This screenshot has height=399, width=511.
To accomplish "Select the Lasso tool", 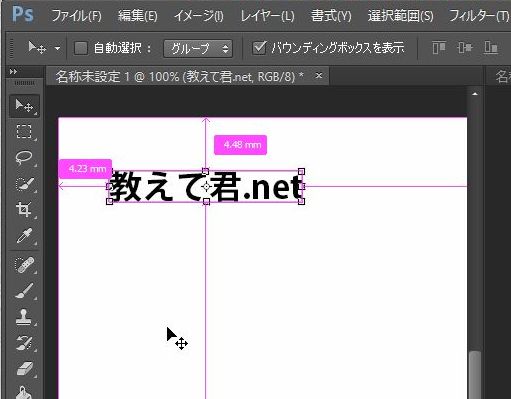I will point(24,157).
